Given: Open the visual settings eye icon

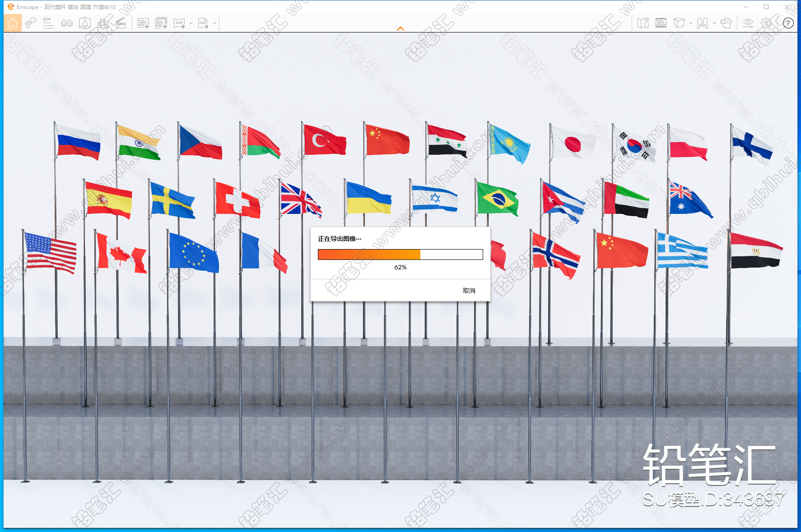Looking at the screenshot, I should click(748, 23).
